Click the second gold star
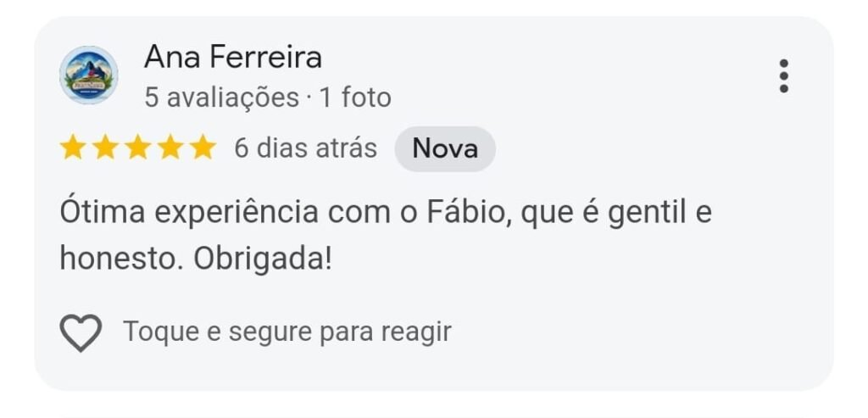The height and width of the screenshot is (418, 868). pos(105,148)
